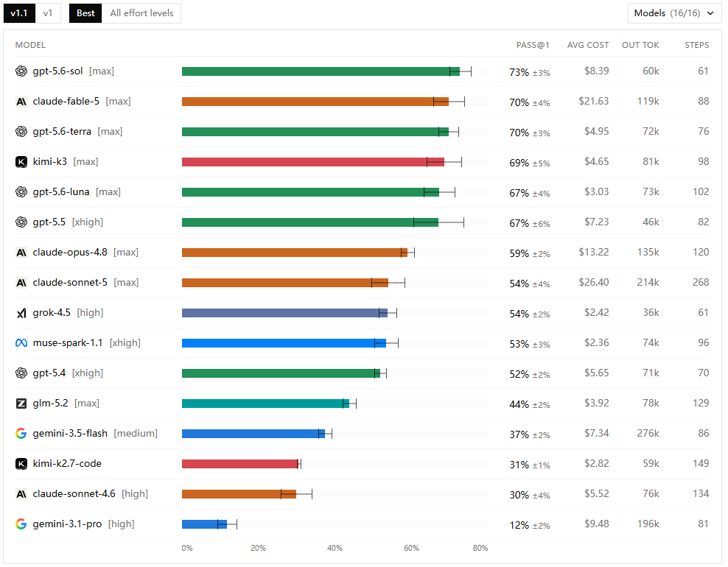Click the Anthropic logo next to claude-fable-5
Screen dimensions: 728x567
21,101
